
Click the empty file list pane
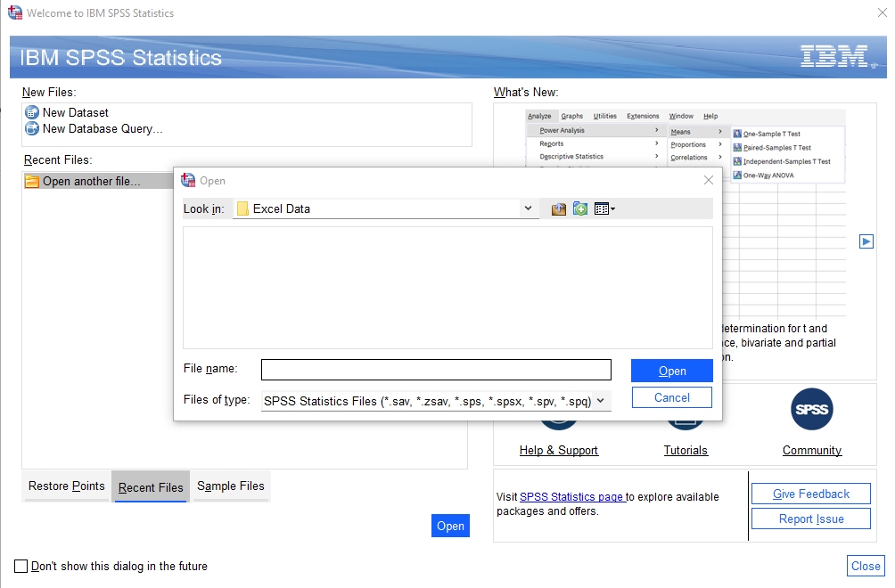447,288
